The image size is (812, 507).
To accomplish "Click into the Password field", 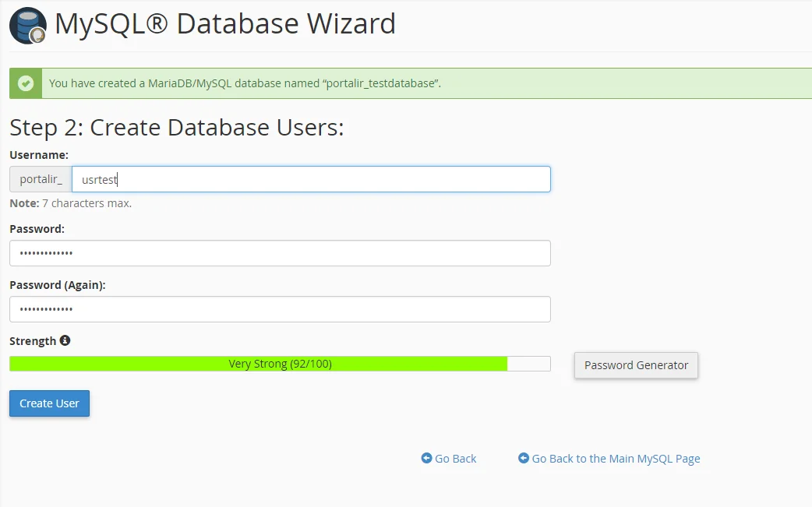I will point(280,253).
